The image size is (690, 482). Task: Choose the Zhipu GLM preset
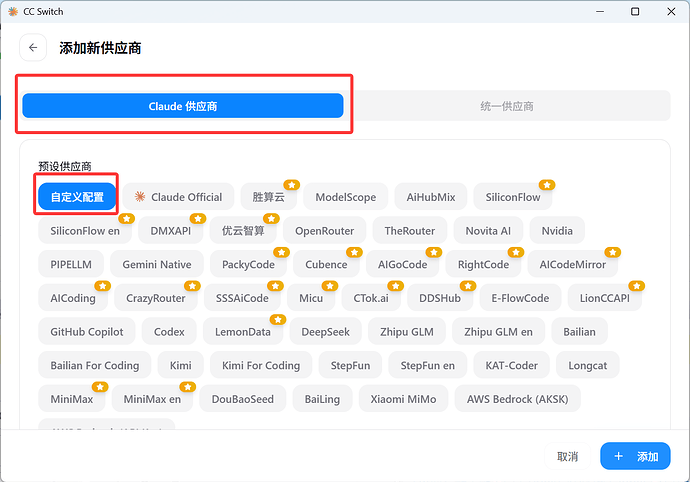(x=407, y=331)
